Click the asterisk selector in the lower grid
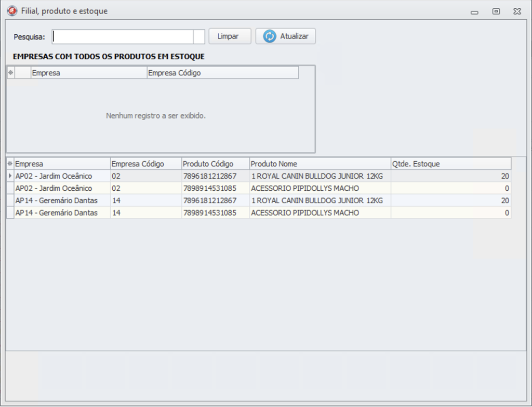 pos(10,164)
